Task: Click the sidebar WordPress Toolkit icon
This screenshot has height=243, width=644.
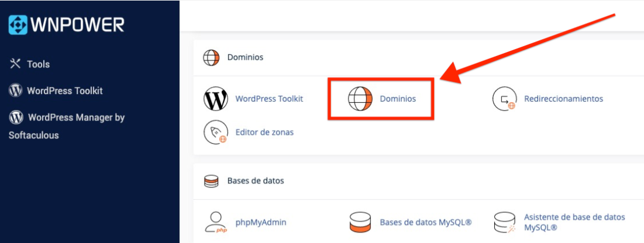Action: [16, 91]
